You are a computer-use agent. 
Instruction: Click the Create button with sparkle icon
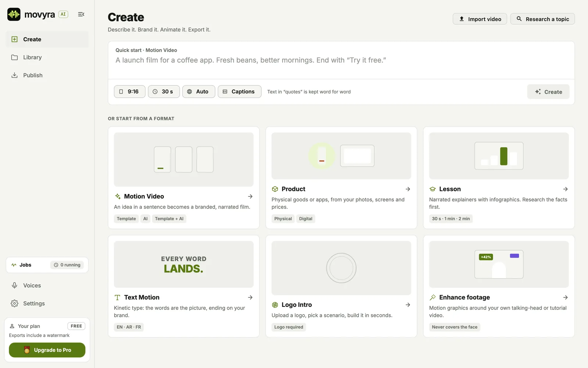pos(548,92)
